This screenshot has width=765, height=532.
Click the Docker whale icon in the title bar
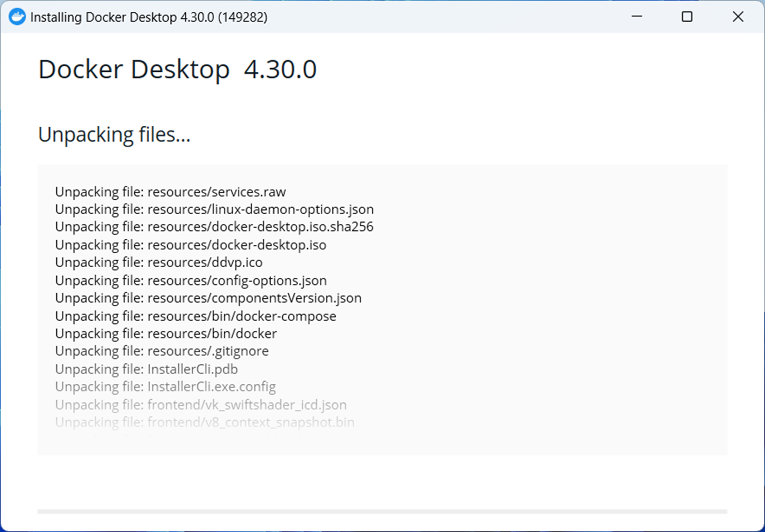[17, 17]
